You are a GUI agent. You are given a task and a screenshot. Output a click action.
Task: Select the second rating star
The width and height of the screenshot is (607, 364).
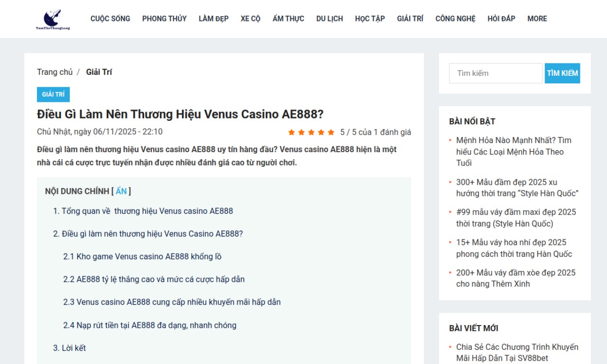click(302, 132)
